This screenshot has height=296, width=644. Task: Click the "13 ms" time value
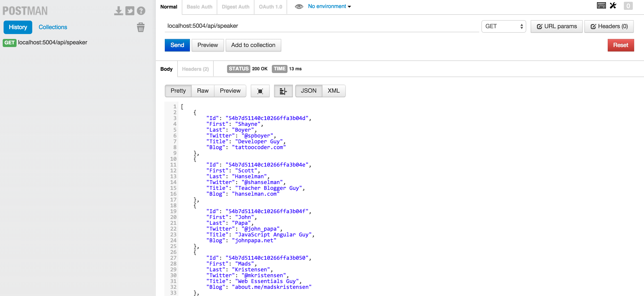point(295,69)
